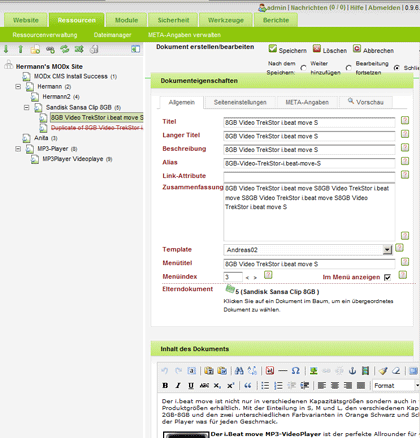Insert blockquote in editor

pyautogui.click(x=248, y=386)
